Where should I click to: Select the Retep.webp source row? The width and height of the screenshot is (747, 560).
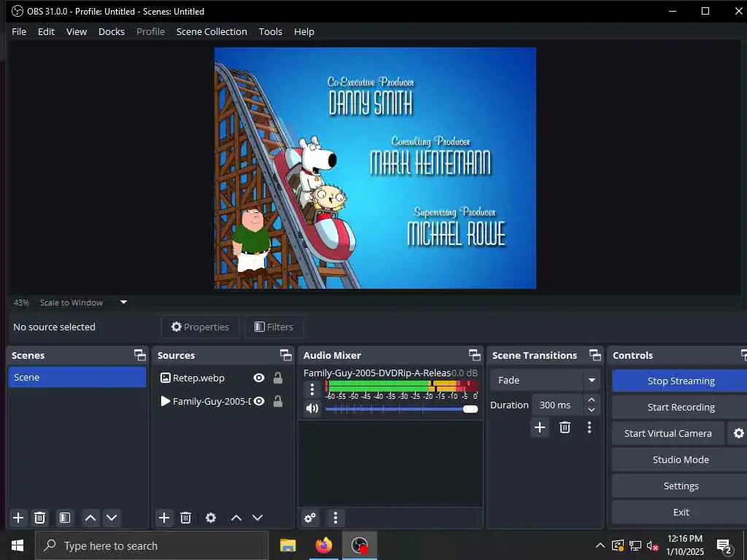click(x=223, y=378)
